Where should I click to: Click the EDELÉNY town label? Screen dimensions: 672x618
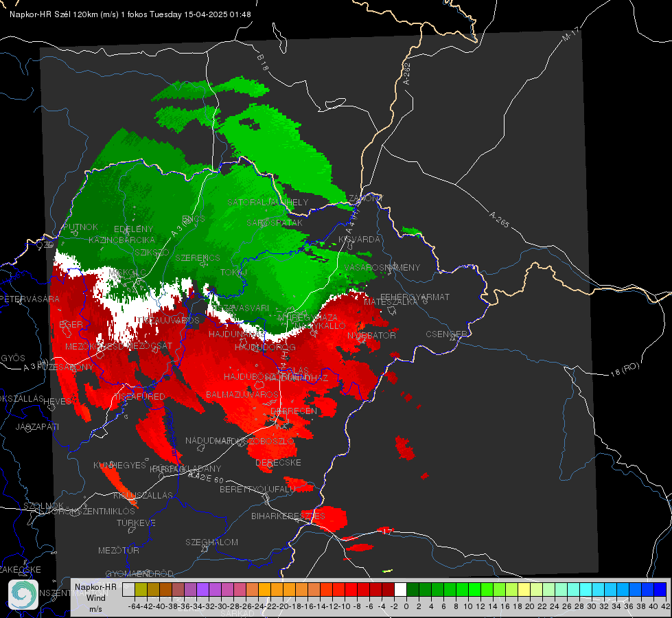pyautogui.click(x=133, y=229)
